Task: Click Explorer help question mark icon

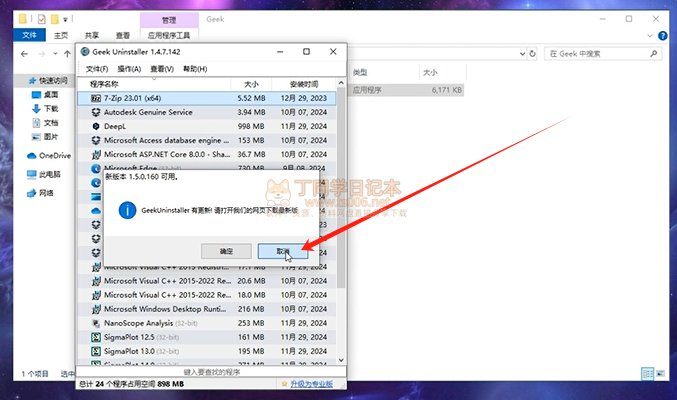Action: 662,36
